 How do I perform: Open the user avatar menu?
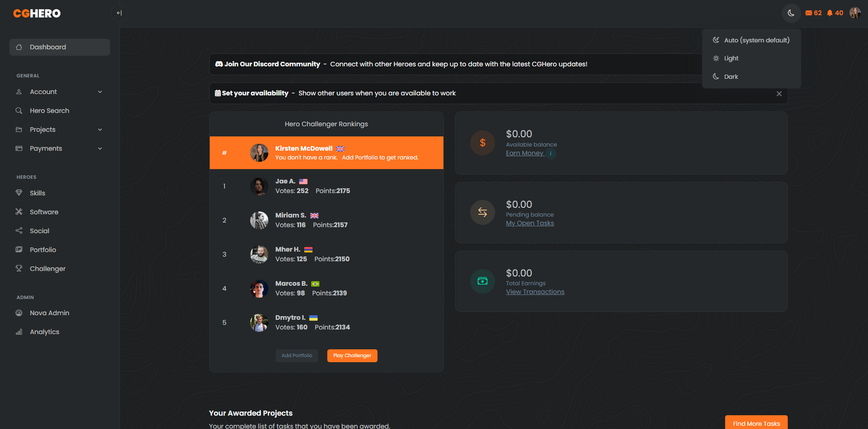(x=855, y=13)
